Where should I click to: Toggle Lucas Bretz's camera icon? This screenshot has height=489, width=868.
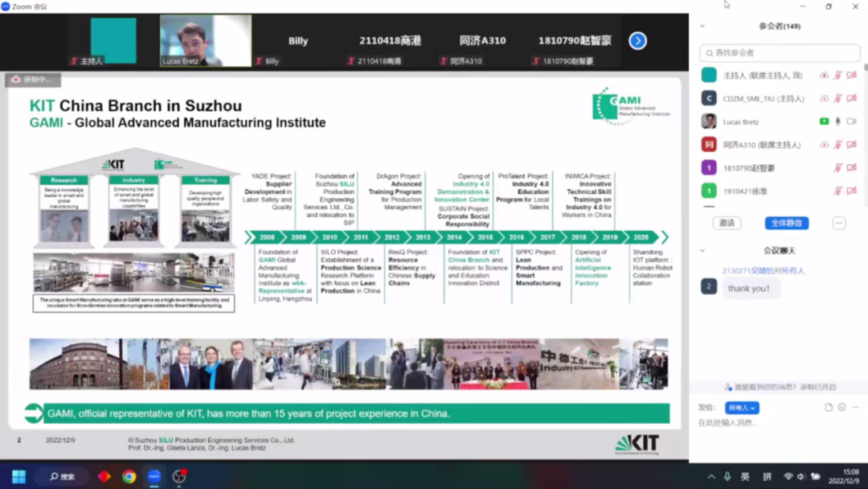click(x=851, y=121)
